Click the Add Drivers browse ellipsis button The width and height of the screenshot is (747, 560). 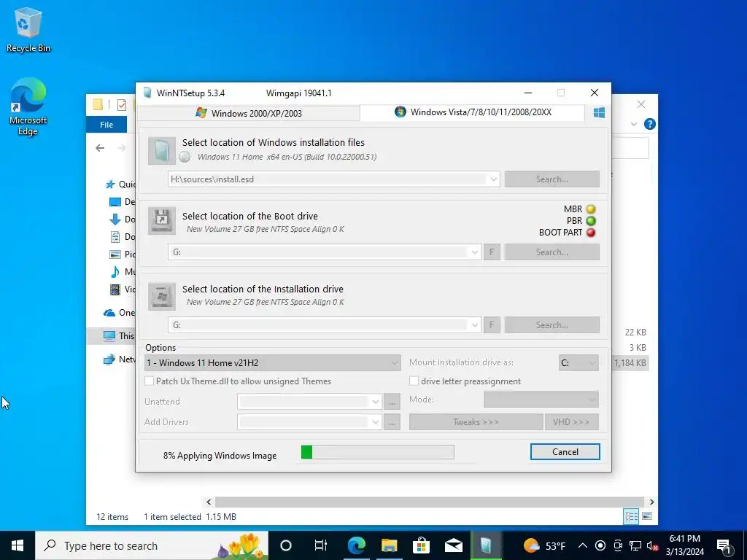click(x=392, y=422)
